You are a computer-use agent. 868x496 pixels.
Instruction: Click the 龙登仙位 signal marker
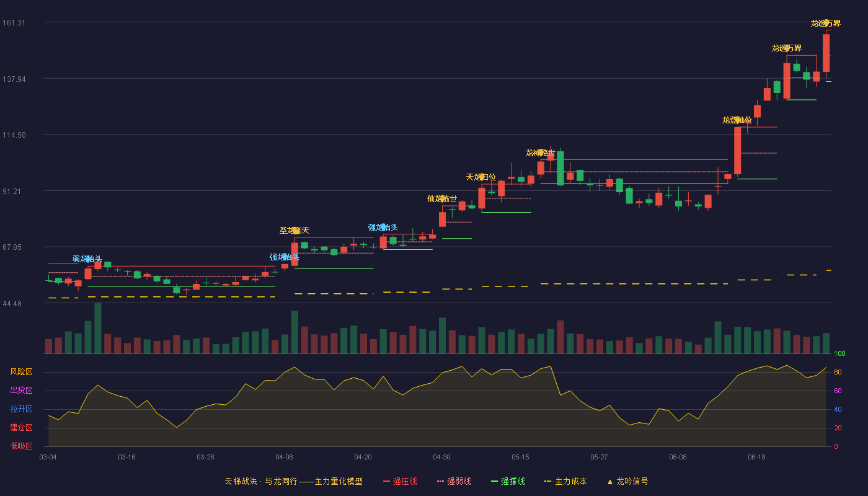pyautogui.click(x=737, y=120)
